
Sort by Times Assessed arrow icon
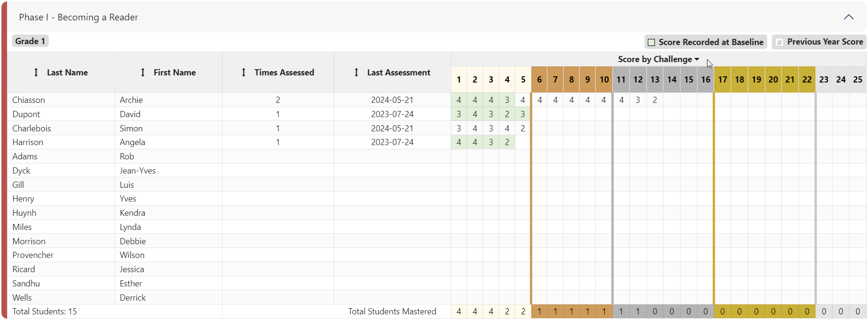(x=243, y=73)
